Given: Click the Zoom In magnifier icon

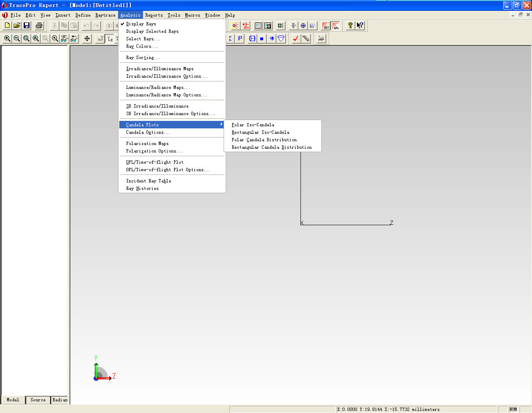Looking at the screenshot, I should click(7, 39).
